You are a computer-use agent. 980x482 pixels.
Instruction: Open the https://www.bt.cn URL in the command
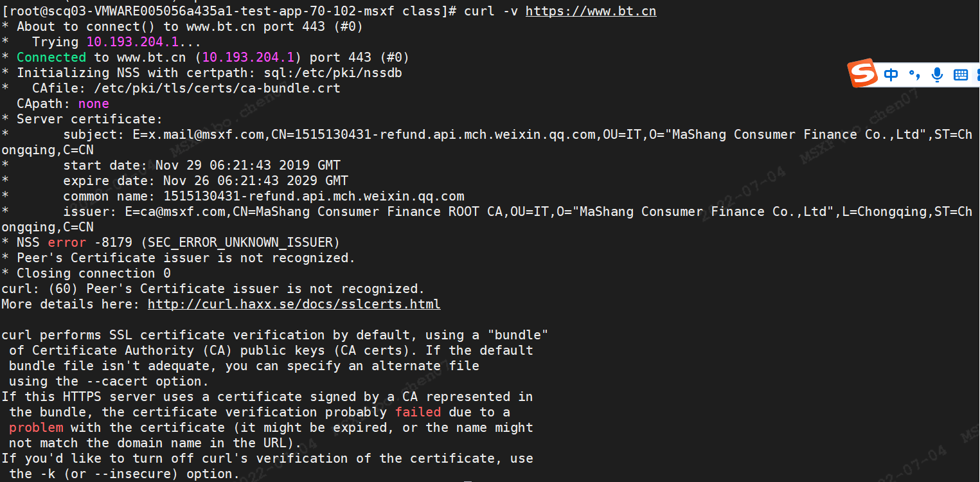591,12
